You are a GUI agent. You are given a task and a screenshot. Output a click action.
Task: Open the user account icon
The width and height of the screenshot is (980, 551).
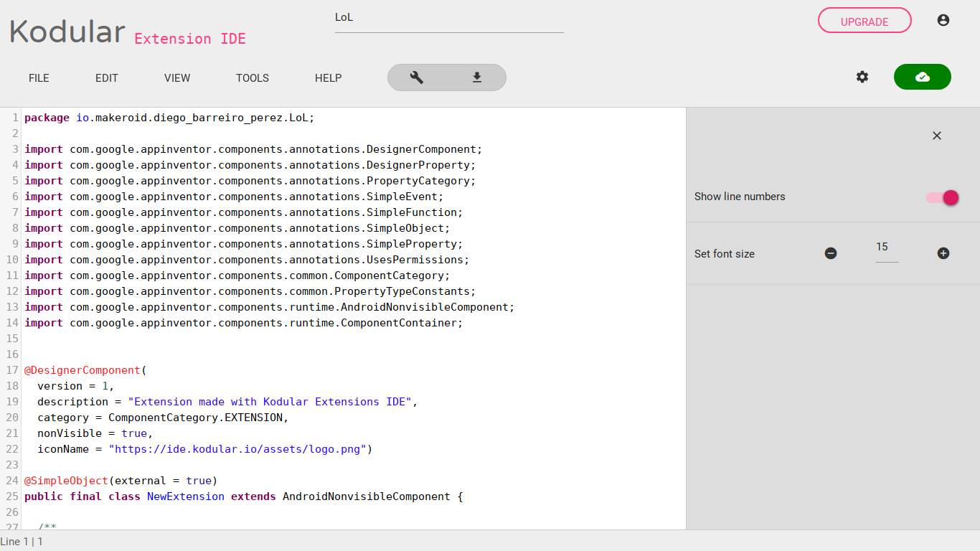click(943, 20)
